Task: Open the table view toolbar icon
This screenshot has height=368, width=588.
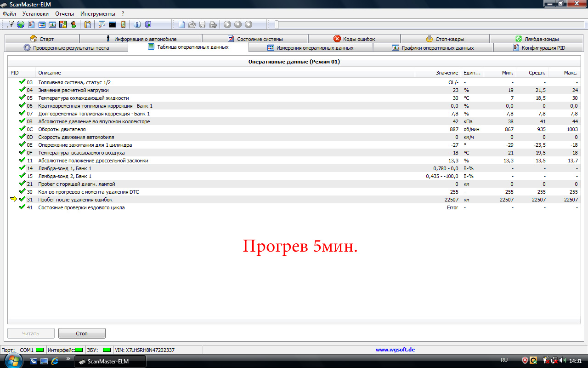Action: (x=42, y=24)
